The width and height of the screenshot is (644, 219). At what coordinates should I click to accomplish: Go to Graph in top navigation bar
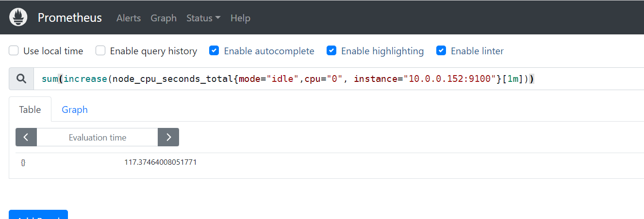coord(164,18)
